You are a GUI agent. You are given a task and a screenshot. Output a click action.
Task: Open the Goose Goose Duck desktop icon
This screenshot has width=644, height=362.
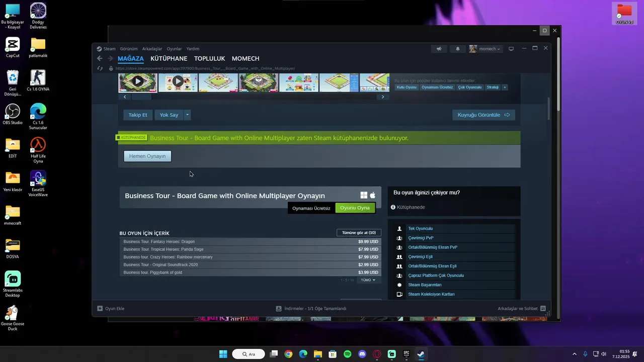pos(13,318)
